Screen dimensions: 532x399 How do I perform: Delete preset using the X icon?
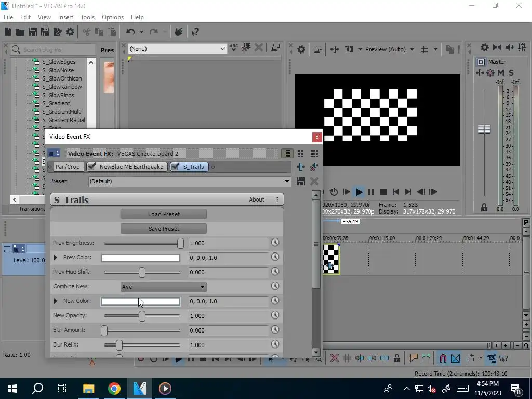[x=314, y=181]
